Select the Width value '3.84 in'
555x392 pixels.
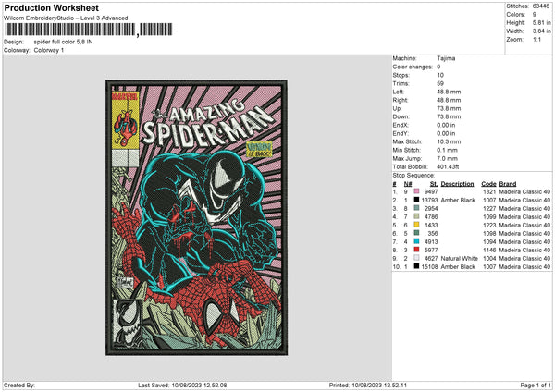pyautogui.click(x=541, y=31)
